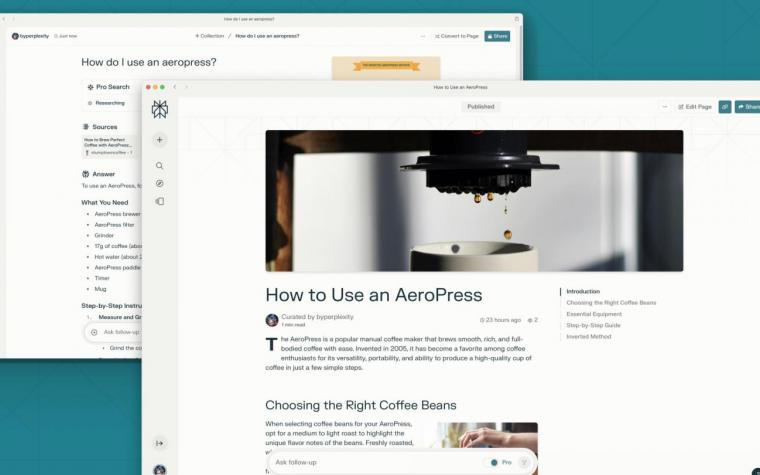Click Pro Search label in back window

[x=109, y=87]
